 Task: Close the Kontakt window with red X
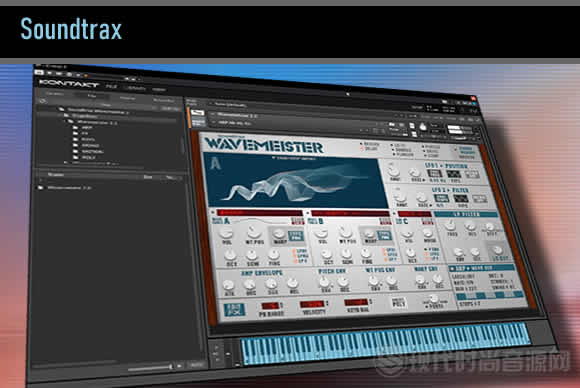click(472, 98)
